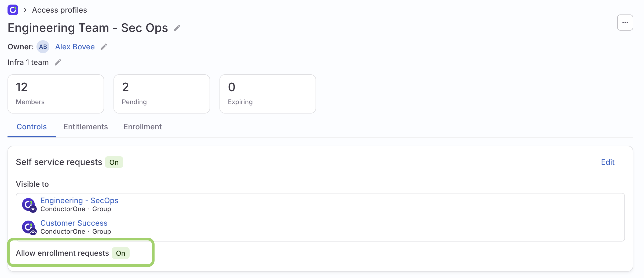Image resolution: width=644 pixels, height=278 pixels.
Task: Click the ConductorOne logo in the breadcrumb
Action: 13,10
